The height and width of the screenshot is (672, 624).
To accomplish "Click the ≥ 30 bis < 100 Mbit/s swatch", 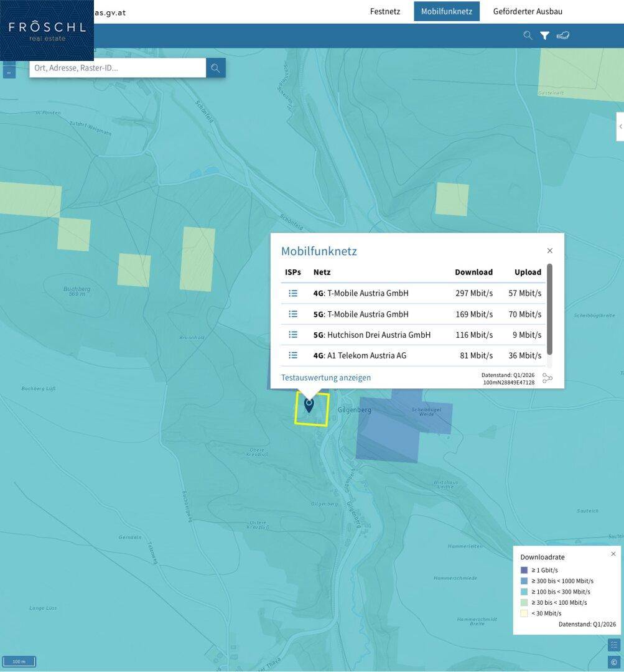I will [x=524, y=602].
